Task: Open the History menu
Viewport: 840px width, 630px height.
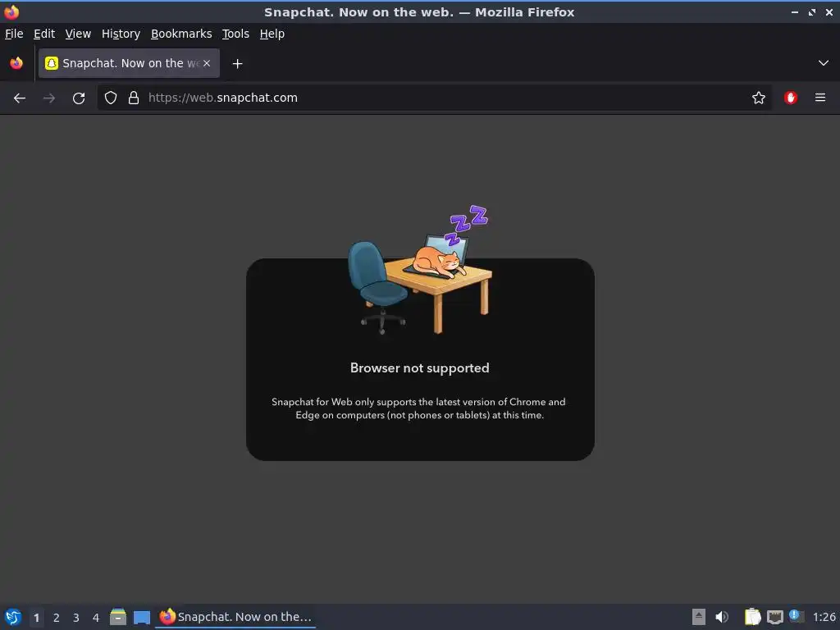Action: tap(121, 34)
